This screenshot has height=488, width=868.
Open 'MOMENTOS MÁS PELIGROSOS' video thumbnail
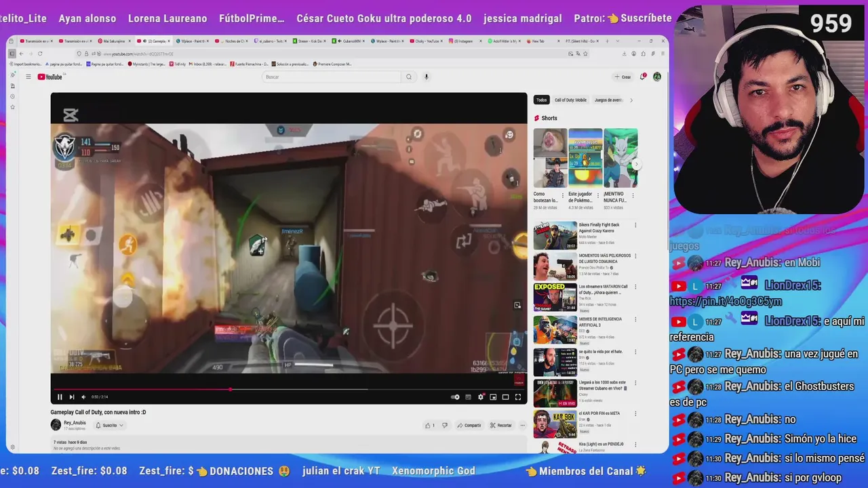coord(555,266)
